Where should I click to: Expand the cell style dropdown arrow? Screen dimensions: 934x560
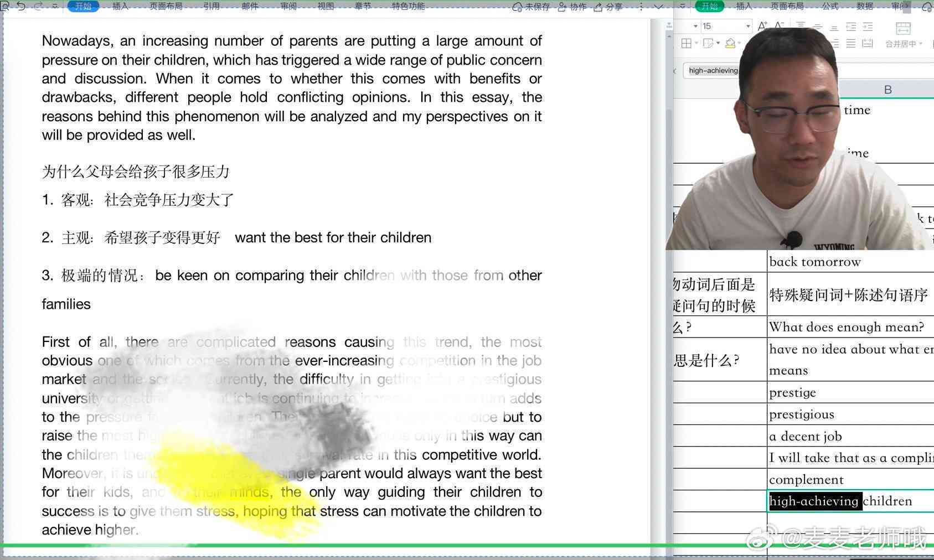pyautogui.click(x=718, y=43)
